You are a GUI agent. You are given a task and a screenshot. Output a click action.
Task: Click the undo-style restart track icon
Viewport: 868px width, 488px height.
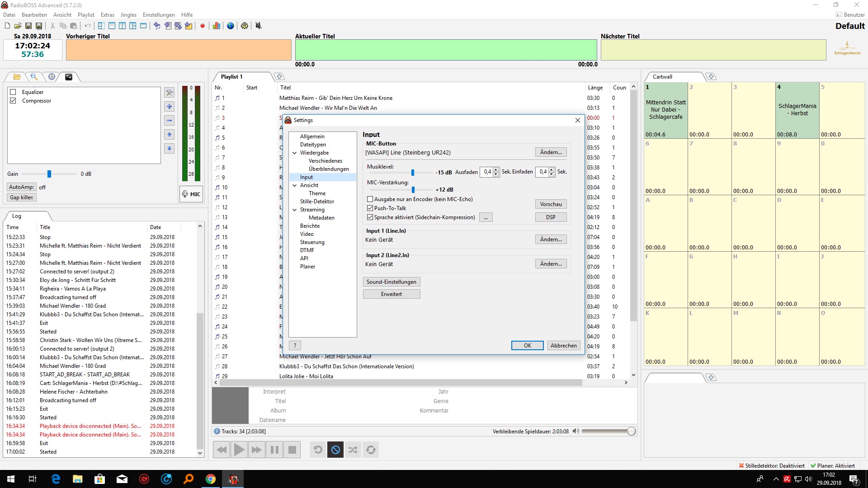click(318, 450)
